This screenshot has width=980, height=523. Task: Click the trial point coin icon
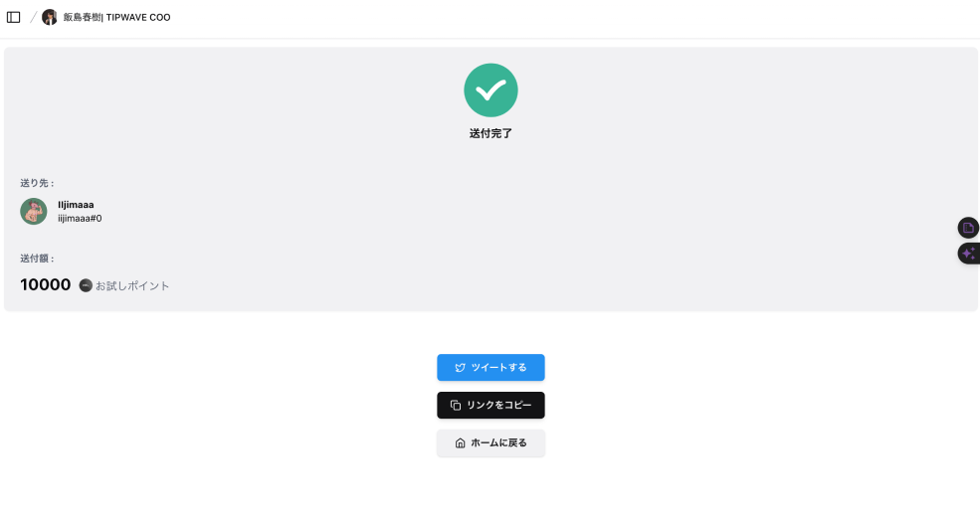(86, 285)
